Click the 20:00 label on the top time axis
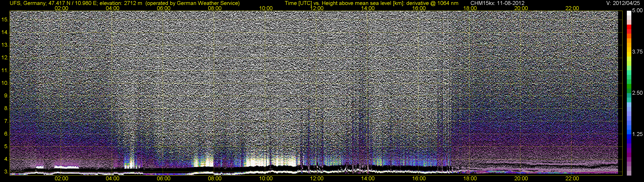 pos(521,8)
